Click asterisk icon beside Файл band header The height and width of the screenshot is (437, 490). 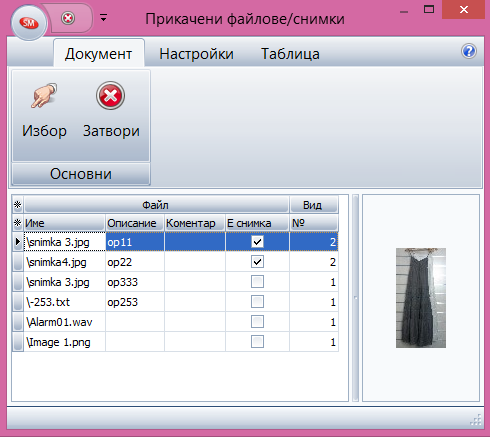[18, 205]
